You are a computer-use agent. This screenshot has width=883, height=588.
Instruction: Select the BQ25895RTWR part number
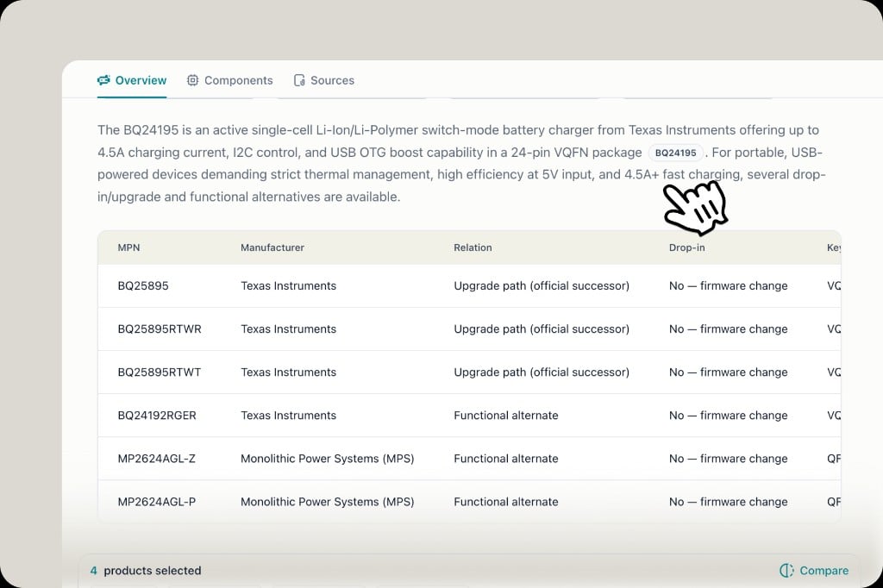pyautogui.click(x=160, y=329)
